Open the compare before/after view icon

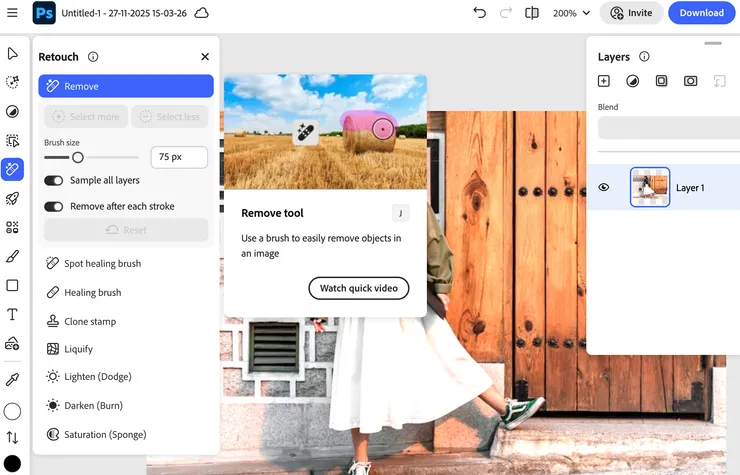(532, 13)
